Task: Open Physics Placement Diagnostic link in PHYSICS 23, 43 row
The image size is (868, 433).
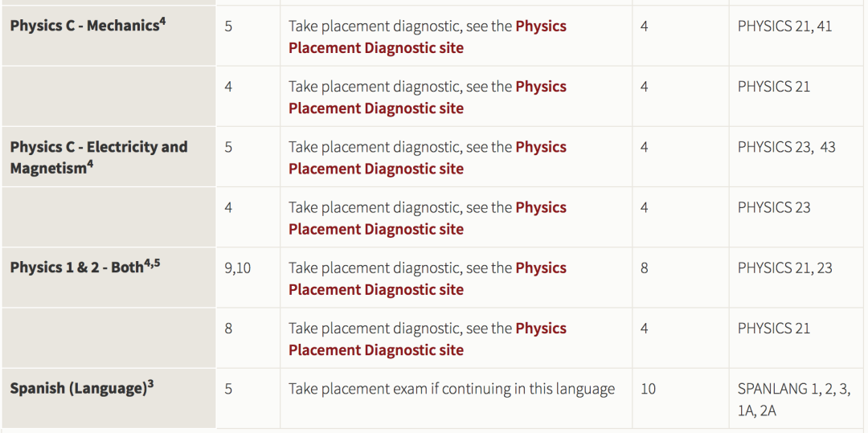Action: pyautogui.click(x=375, y=169)
